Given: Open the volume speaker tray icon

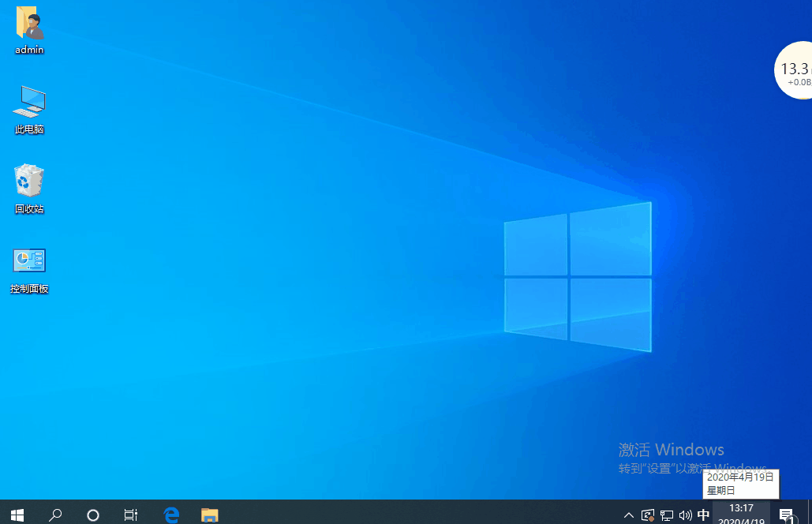Looking at the screenshot, I should click(x=685, y=515).
